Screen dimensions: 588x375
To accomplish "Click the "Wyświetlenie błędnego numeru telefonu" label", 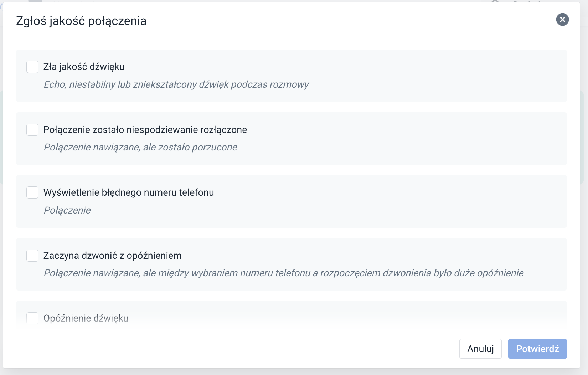I will [x=128, y=192].
